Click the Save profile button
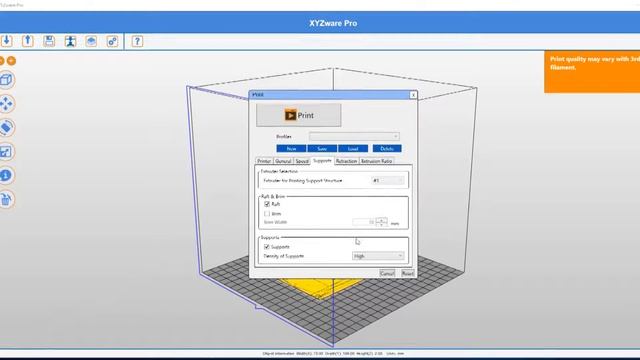This screenshot has width=640, height=360. 322,149
